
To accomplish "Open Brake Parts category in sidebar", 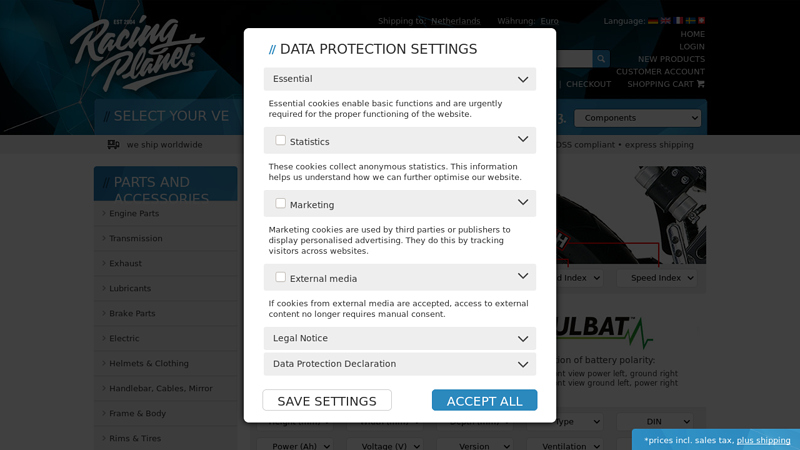I will [x=132, y=313].
